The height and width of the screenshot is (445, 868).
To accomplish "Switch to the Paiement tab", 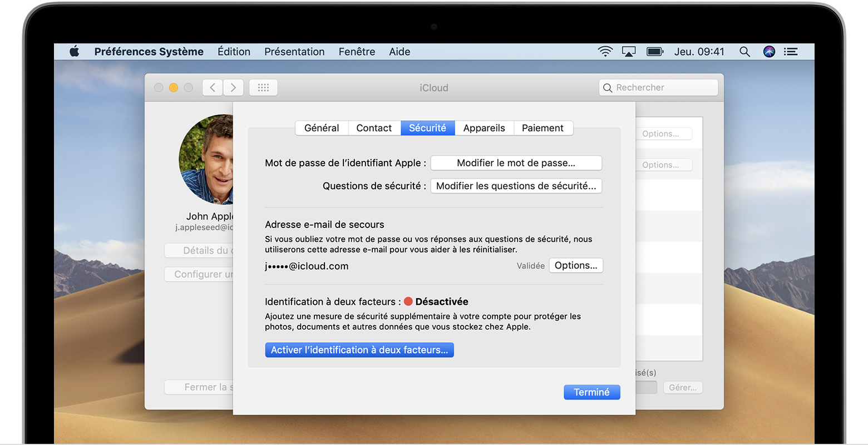I will 542,128.
